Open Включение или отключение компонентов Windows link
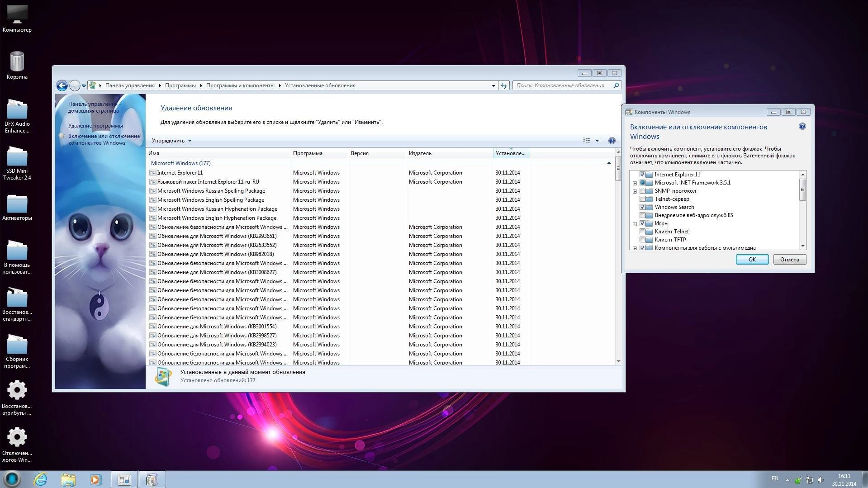The height and width of the screenshot is (488, 868). click(104, 139)
